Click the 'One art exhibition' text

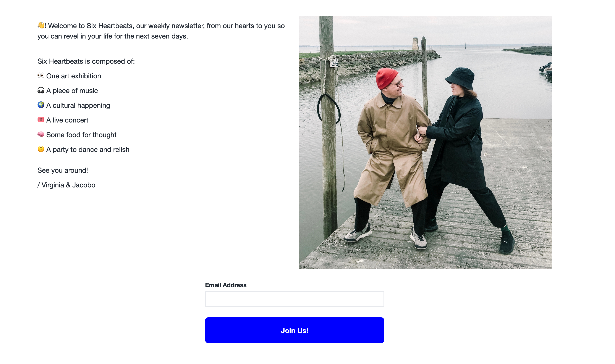point(74,76)
